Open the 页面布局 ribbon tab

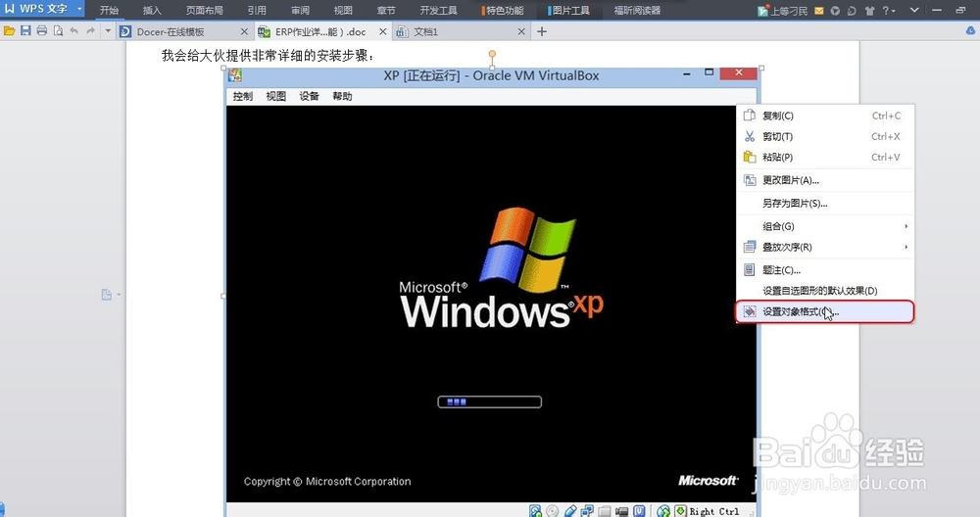204,10
